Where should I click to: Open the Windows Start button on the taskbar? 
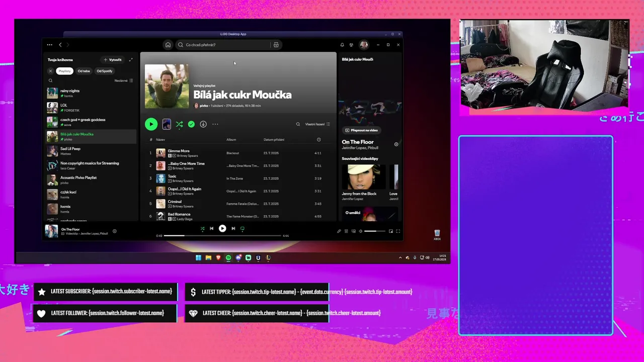pyautogui.click(x=198, y=257)
